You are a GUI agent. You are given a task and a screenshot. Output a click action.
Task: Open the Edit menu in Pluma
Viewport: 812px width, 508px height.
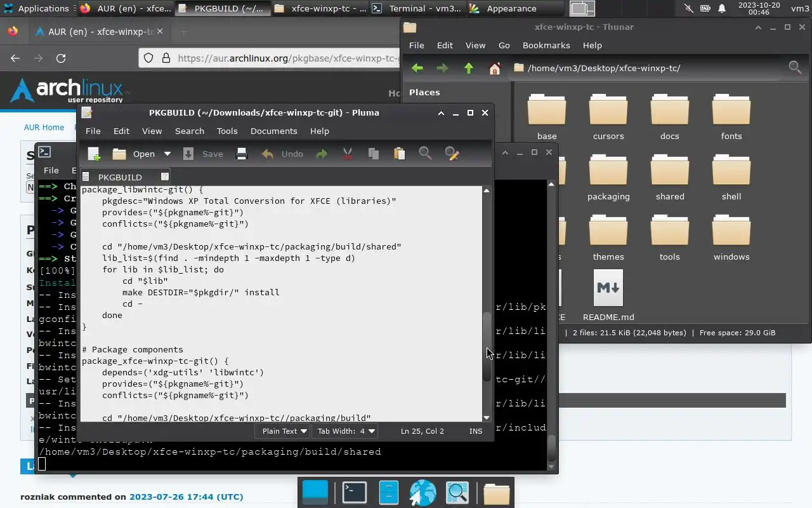pos(121,131)
